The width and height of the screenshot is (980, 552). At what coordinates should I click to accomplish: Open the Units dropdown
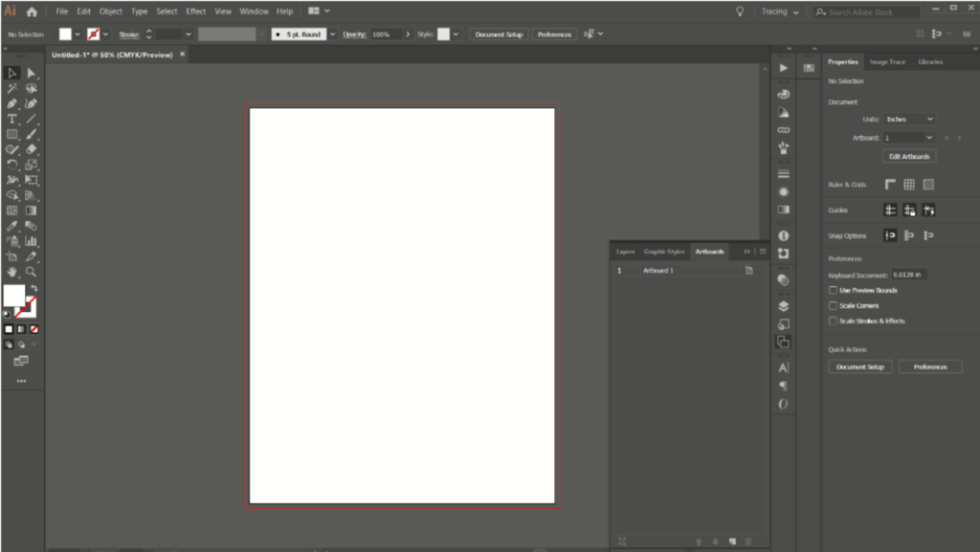coord(909,119)
